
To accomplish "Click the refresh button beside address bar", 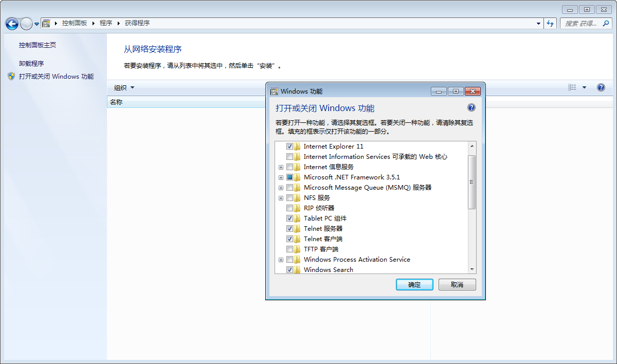I will coord(551,23).
